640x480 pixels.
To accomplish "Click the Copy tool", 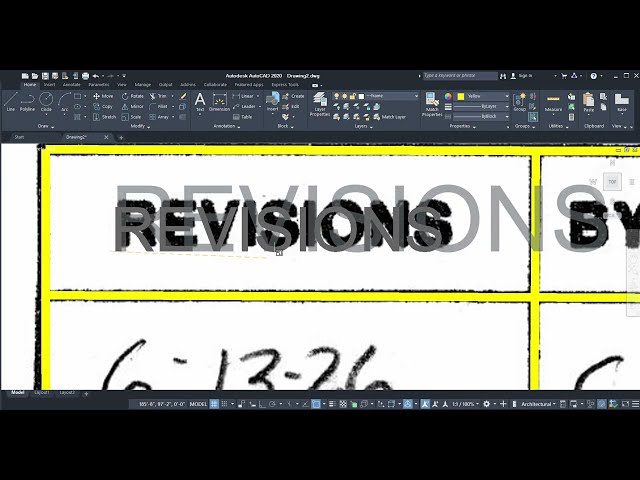I will [103, 107].
